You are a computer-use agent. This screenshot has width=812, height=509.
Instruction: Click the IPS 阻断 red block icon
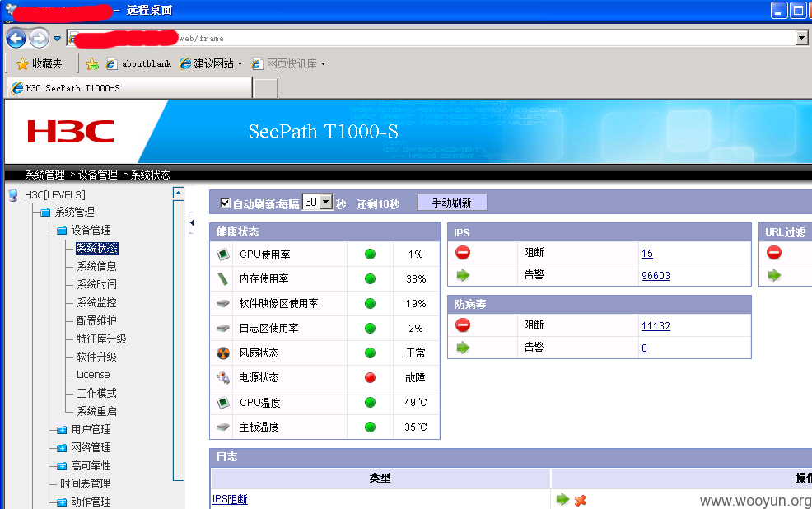click(x=463, y=253)
